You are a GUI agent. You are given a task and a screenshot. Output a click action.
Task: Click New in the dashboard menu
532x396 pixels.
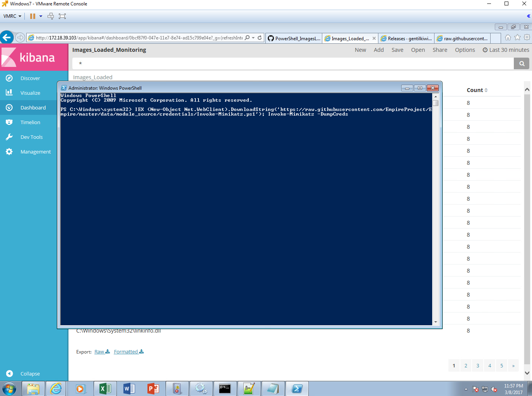(360, 50)
